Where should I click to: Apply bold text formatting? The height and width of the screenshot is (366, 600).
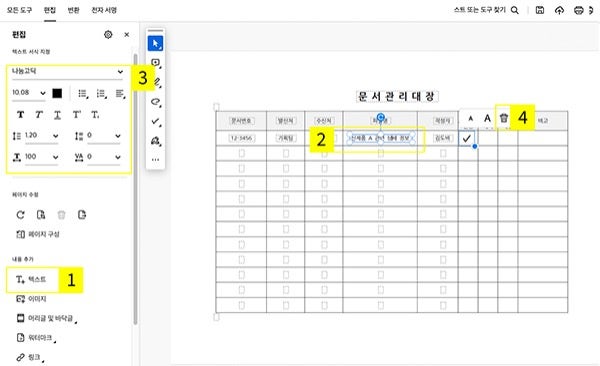pyautogui.click(x=21, y=114)
